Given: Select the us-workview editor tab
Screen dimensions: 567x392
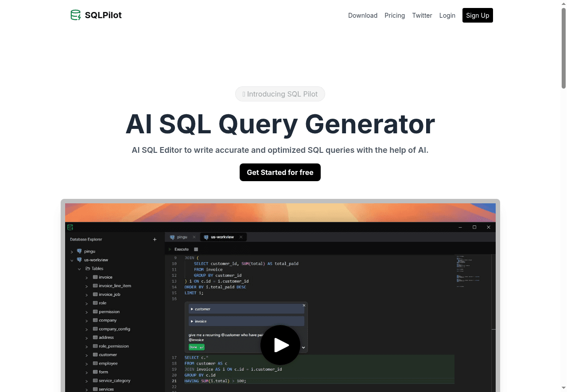Looking at the screenshot, I should tap(221, 237).
